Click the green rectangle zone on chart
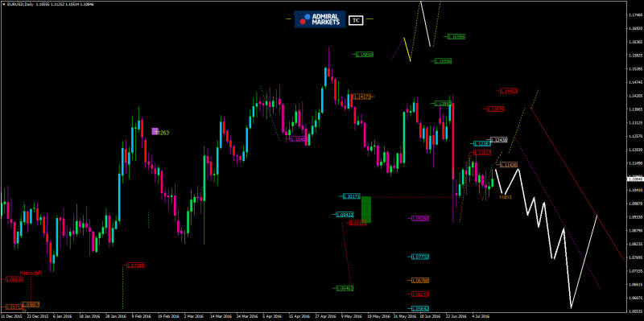 tap(366, 209)
